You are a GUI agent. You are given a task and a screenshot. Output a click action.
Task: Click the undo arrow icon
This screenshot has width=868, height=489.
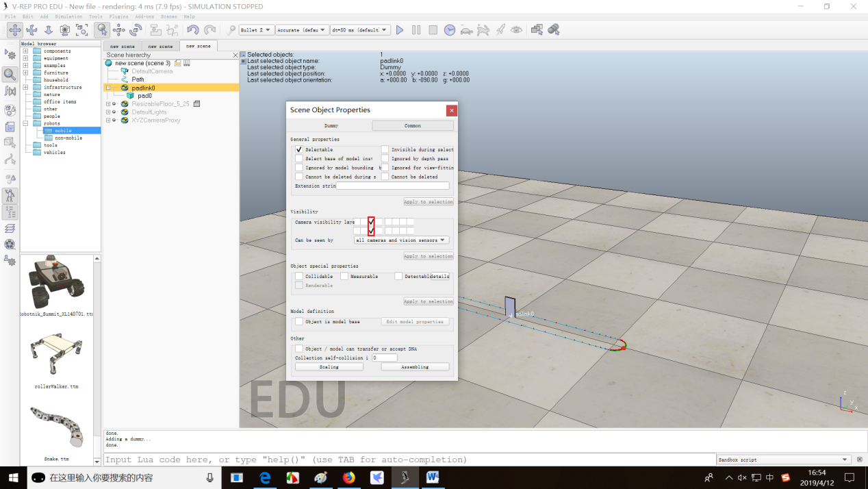coord(193,30)
